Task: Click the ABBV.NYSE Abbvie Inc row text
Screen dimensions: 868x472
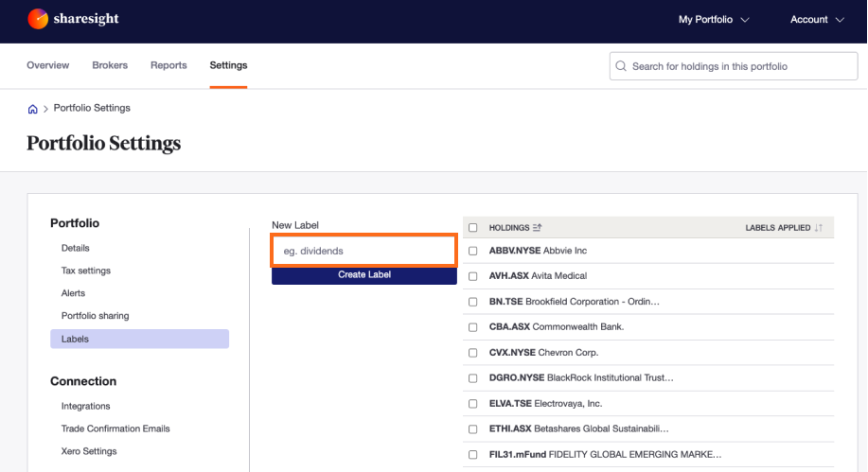Action: pyautogui.click(x=538, y=251)
